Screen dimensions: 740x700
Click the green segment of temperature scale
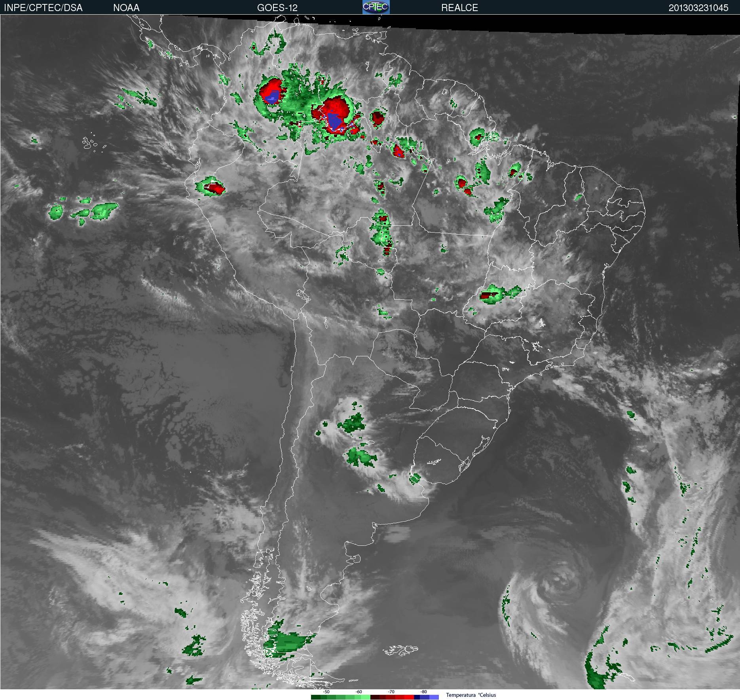tap(341, 697)
